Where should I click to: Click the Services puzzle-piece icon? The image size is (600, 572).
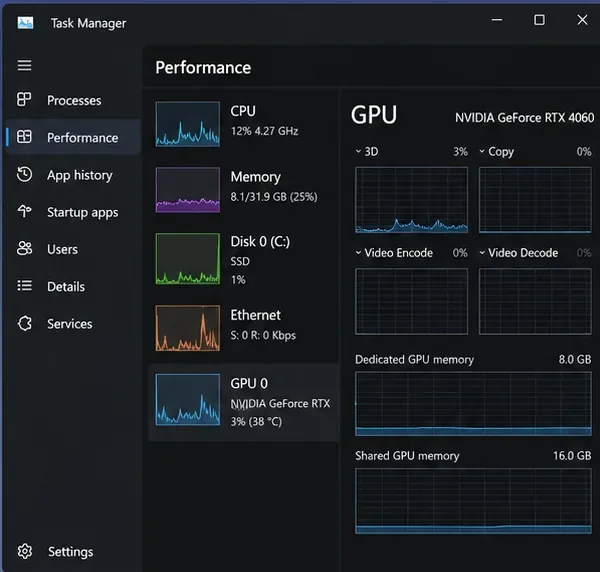pyautogui.click(x=24, y=323)
